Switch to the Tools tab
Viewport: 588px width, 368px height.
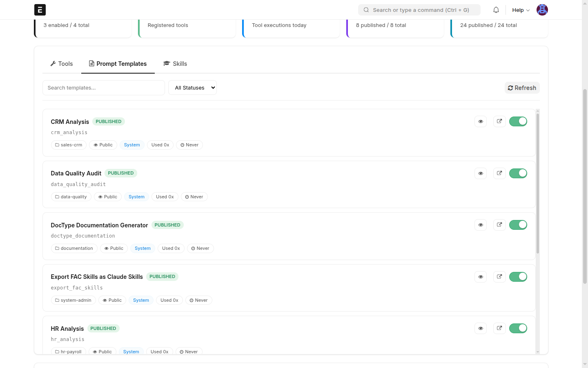[x=62, y=64]
